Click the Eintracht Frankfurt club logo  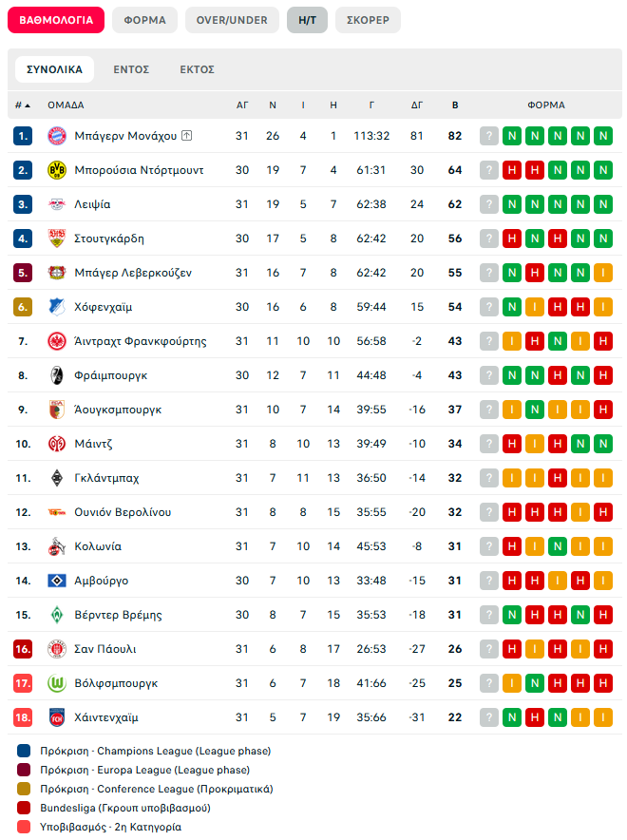coord(56,341)
